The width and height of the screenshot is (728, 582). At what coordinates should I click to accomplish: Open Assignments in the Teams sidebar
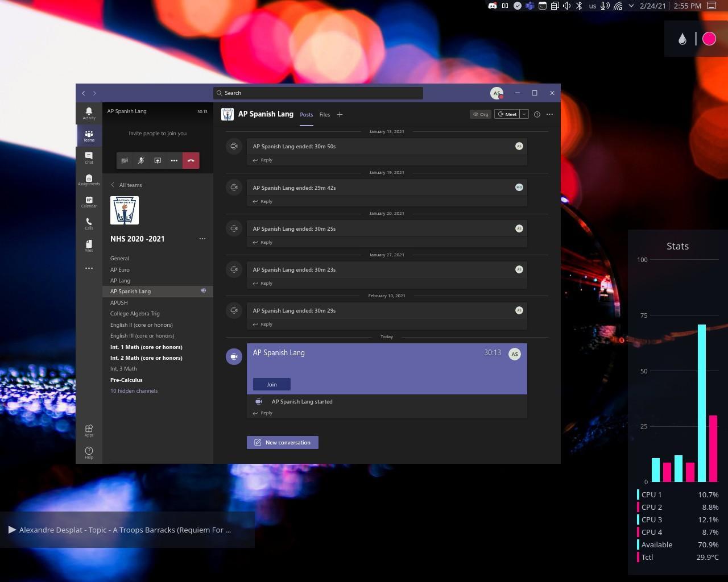point(89,180)
